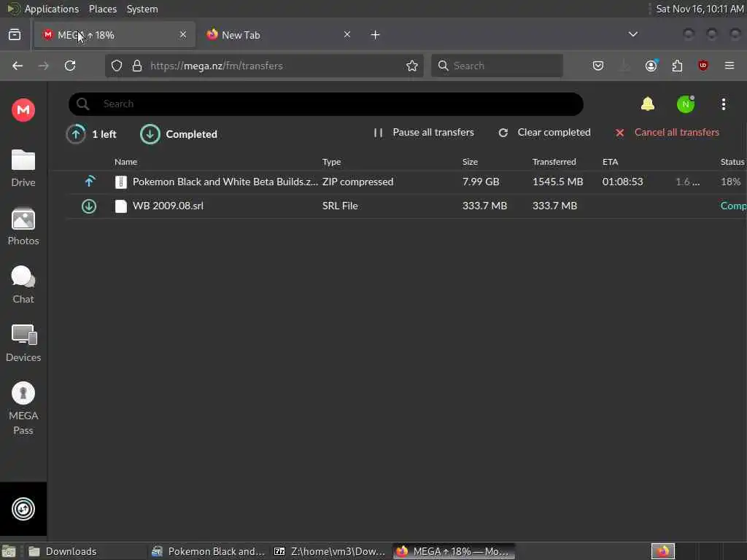Click upload arrow icon of Pokemon zip row
Screen dimensions: 747x560
89,182
